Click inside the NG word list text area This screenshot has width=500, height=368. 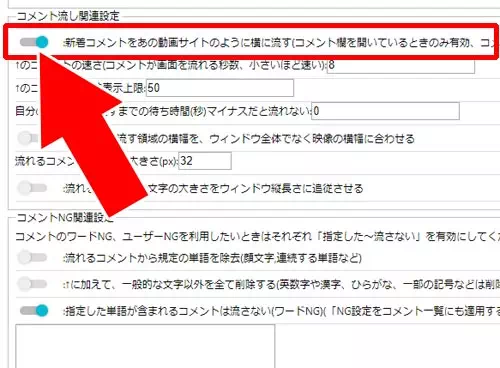point(145,346)
